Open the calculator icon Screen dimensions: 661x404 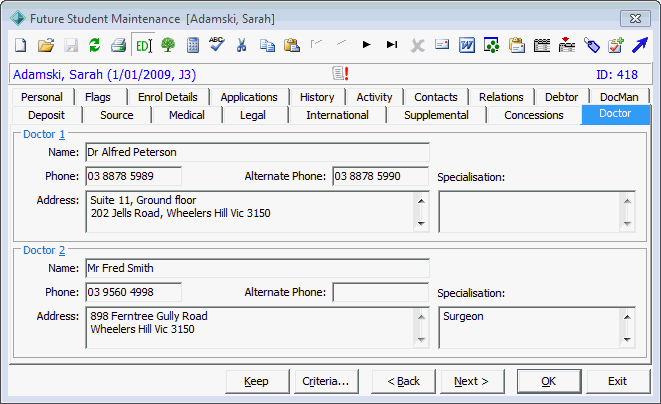coord(193,45)
